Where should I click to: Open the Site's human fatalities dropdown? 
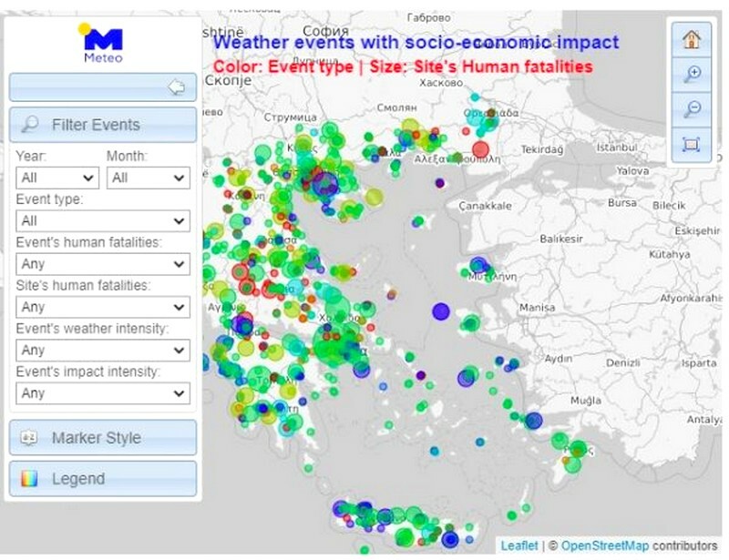click(102, 307)
